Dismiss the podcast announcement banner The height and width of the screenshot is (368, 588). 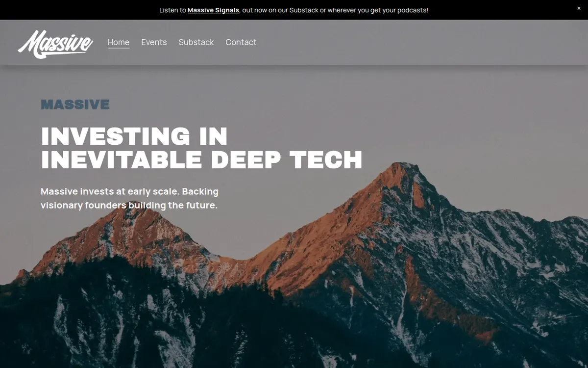click(579, 8)
